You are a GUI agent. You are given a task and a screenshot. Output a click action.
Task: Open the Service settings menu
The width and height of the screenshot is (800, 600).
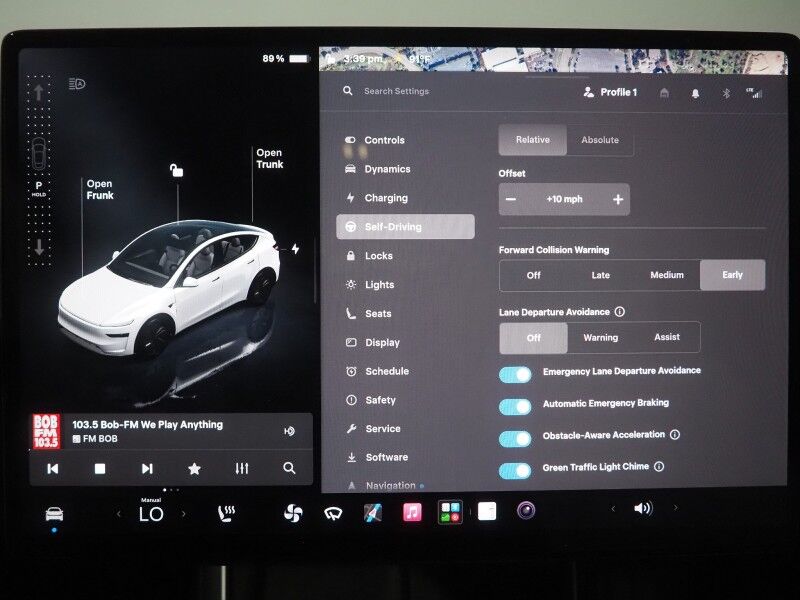(373, 429)
